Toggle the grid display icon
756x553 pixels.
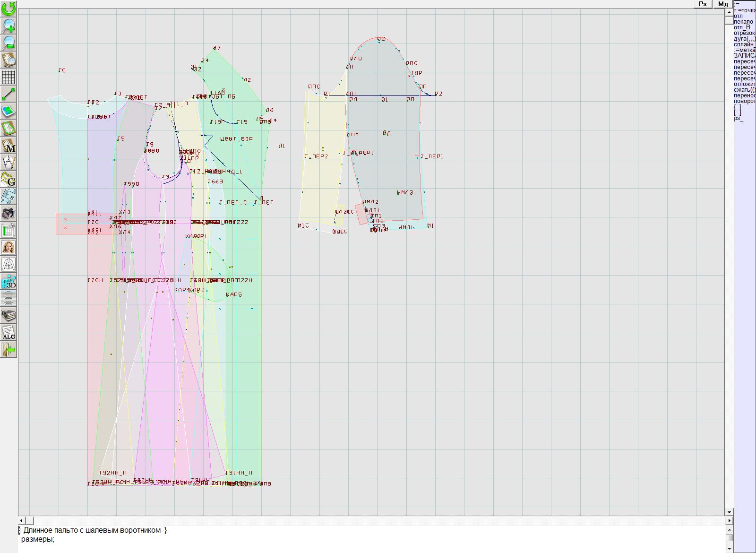pyautogui.click(x=9, y=77)
